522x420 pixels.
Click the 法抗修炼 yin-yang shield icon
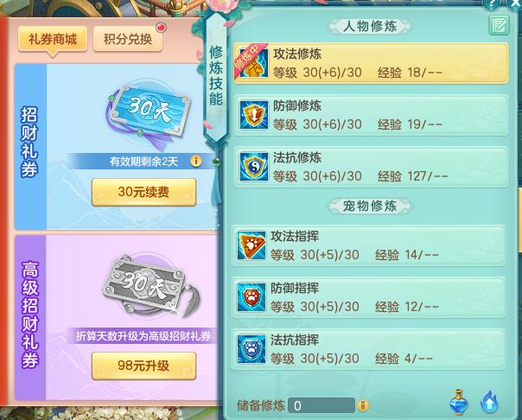pyautogui.click(x=254, y=167)
